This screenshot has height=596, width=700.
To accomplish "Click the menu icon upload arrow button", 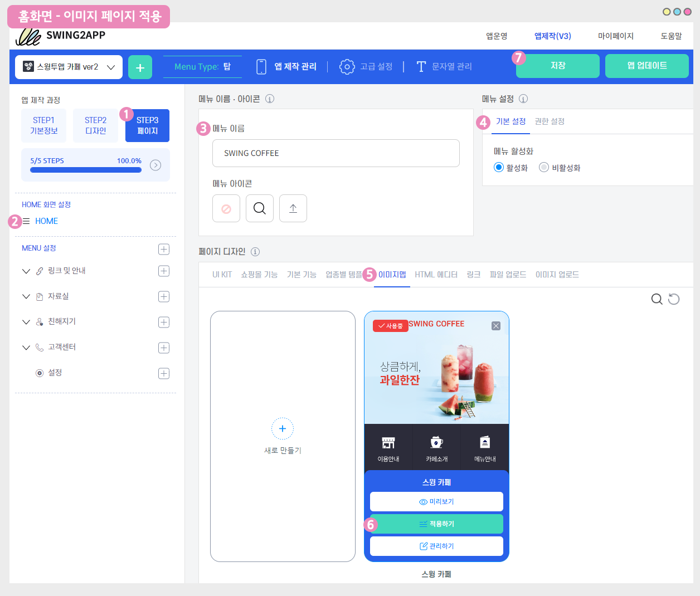I will 293,208.
